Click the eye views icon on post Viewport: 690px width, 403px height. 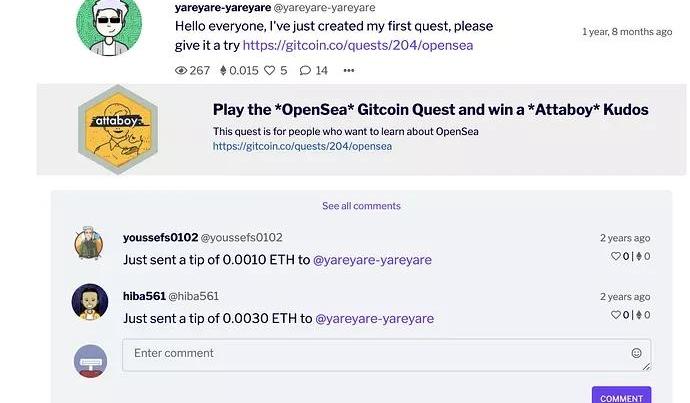181,71
